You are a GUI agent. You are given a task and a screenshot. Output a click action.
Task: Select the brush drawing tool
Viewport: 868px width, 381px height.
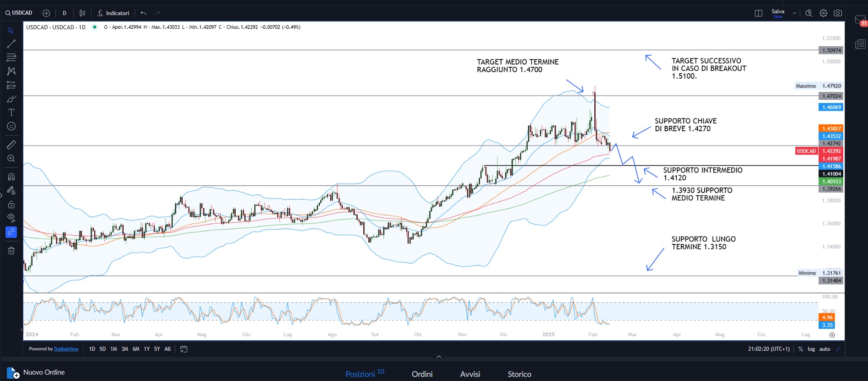click(x=11, y=99)
